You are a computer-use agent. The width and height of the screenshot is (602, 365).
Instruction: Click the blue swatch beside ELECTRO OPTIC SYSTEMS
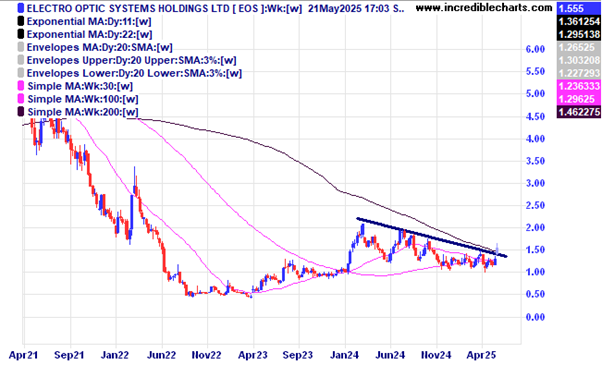click(21, 8)
